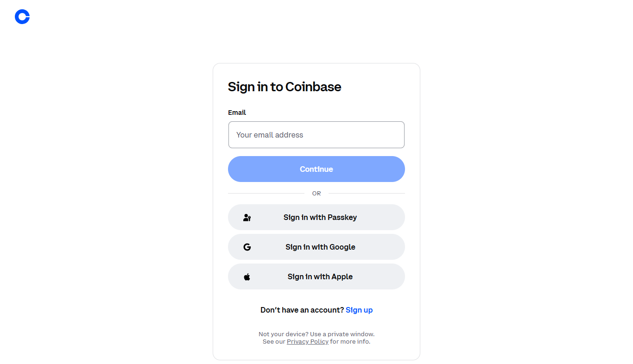Click the Email field label
The width and height of the screenshot is (633, 364).
(x=237, y=113)
